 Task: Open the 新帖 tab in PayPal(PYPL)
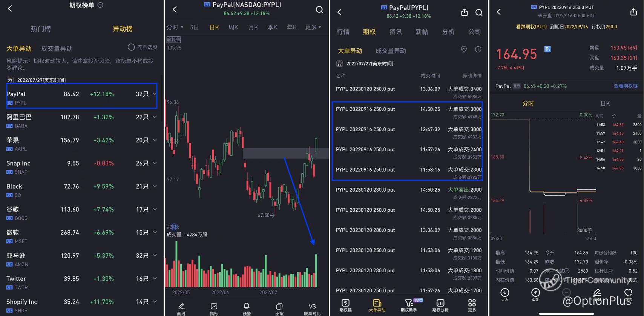[422, 32]
